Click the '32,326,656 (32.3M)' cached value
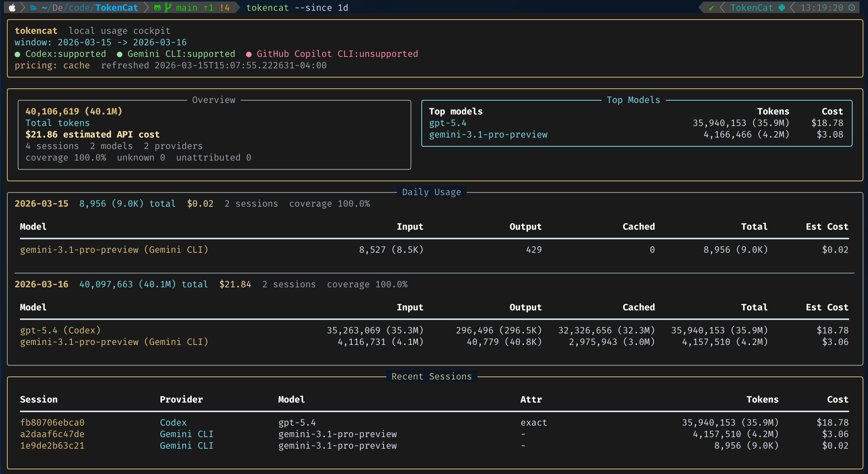This screenshot has width=868, height=474. pyautogui.click(x=607, y=330)
